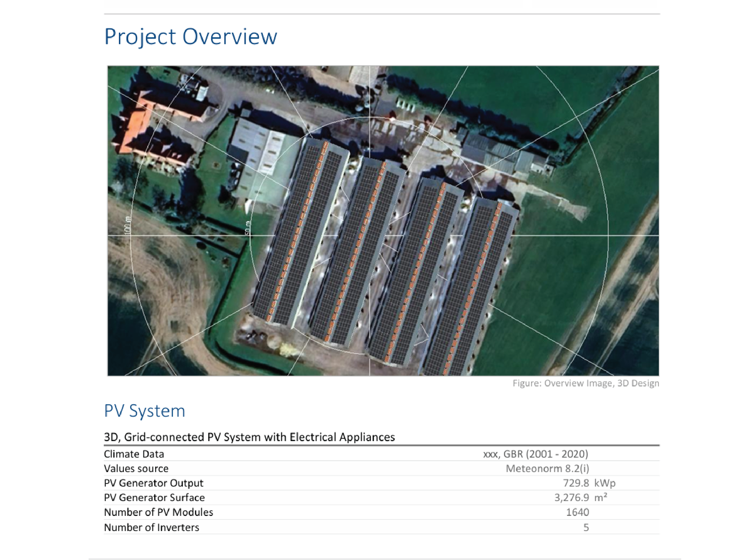Click the Meteonorm 8.2(i) value

point(547,468)
